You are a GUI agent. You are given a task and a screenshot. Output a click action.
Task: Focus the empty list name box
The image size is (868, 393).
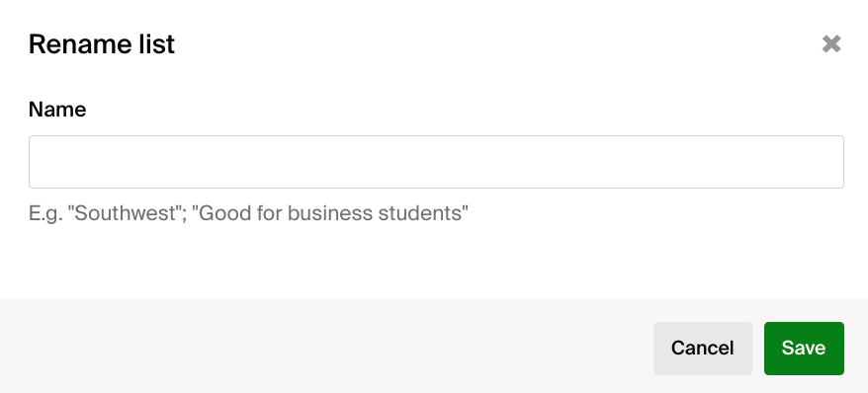[x=436, y=162]
